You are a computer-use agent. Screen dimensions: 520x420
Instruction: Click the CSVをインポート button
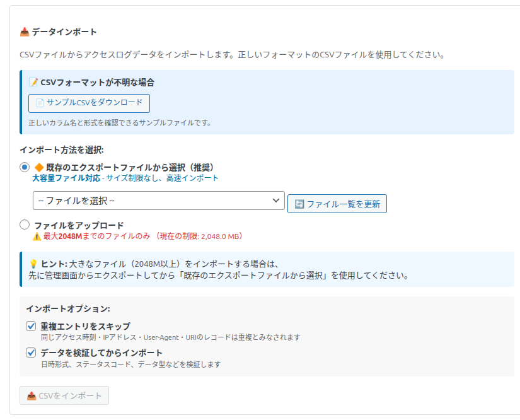(64, 395)
